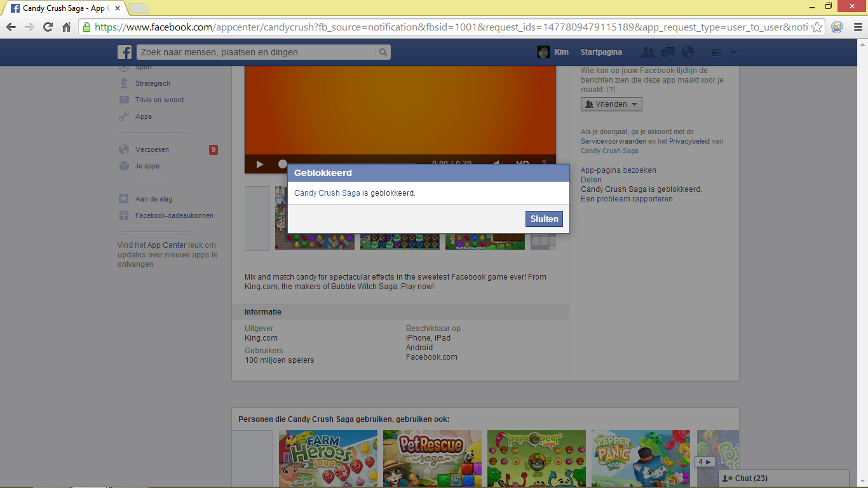The image size is (868, 488).
Task: Open Je apps in sidebar
Action: point(147,166)
